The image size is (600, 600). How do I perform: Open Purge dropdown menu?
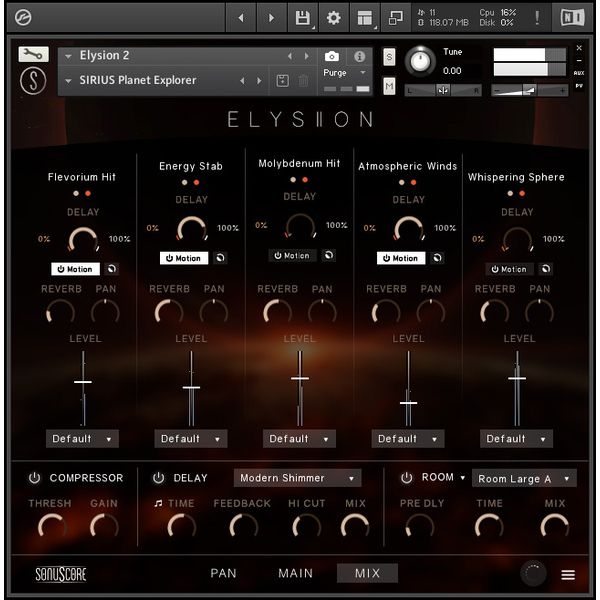pos(345,72)
